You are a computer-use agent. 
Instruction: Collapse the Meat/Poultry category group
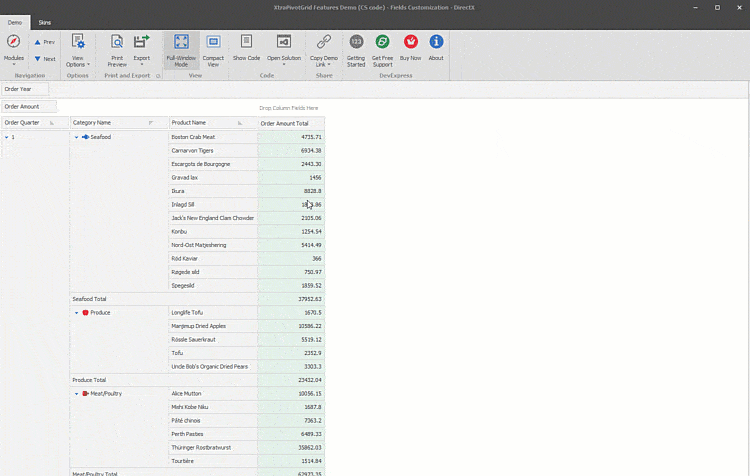click(x=76, y=394)
